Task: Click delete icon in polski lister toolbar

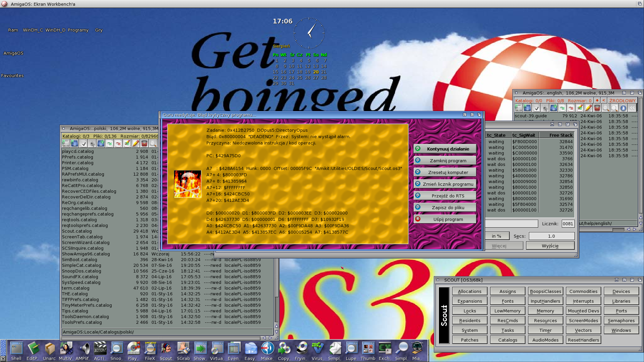Action: [x=144, y=144]
